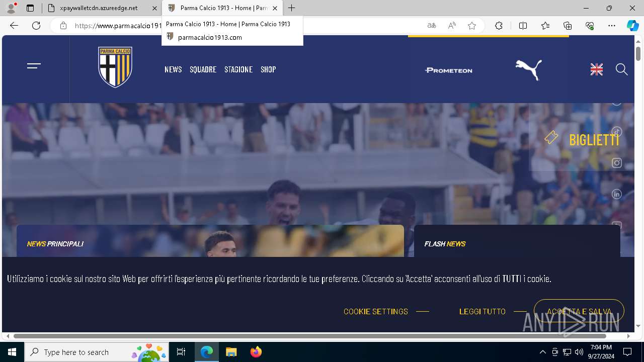Click the Prometeon sponsor logo

[449, 70]
